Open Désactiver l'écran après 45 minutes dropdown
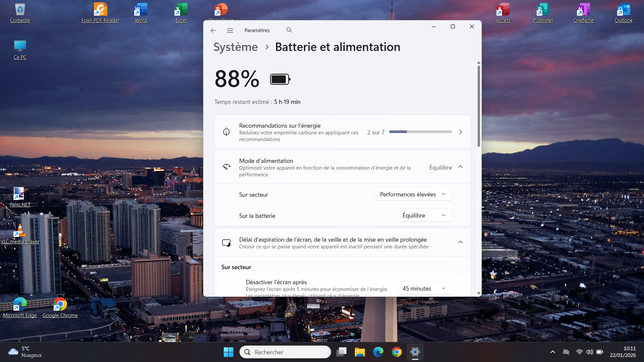Image resolution: width=644 pixels, height=362 pixels. click(425, 289)
